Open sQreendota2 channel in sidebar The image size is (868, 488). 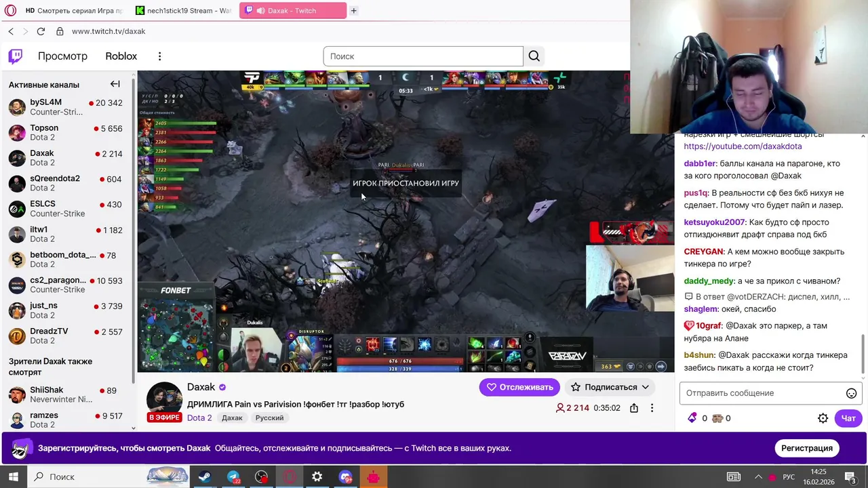66,183
